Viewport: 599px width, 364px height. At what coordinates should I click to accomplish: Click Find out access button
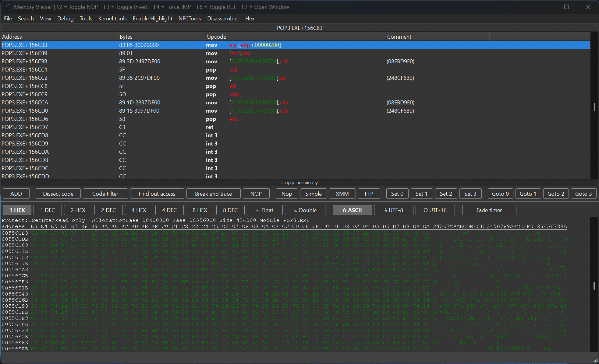pyautogui.click(x=157, y=194)
